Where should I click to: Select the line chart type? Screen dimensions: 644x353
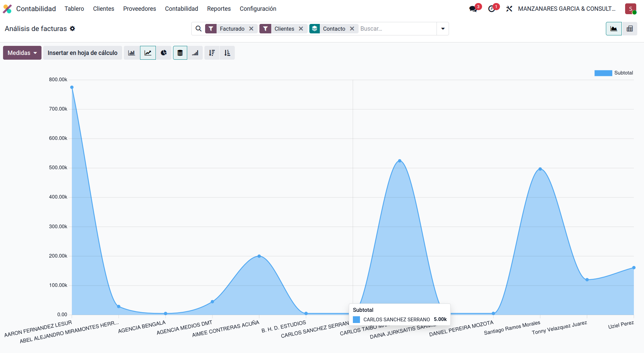148,53
